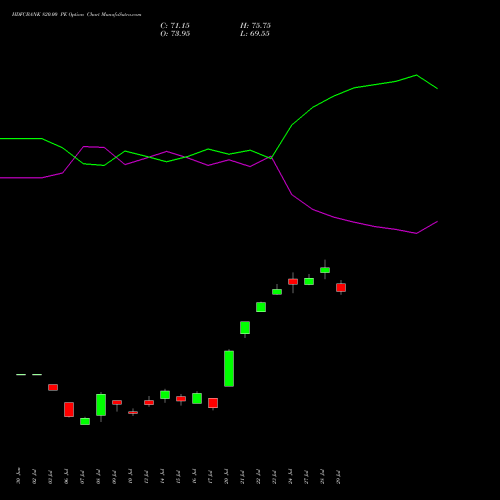500x500 pixels.
Task: Select the last red candle on 29 Jul
Action: point(341,287)
